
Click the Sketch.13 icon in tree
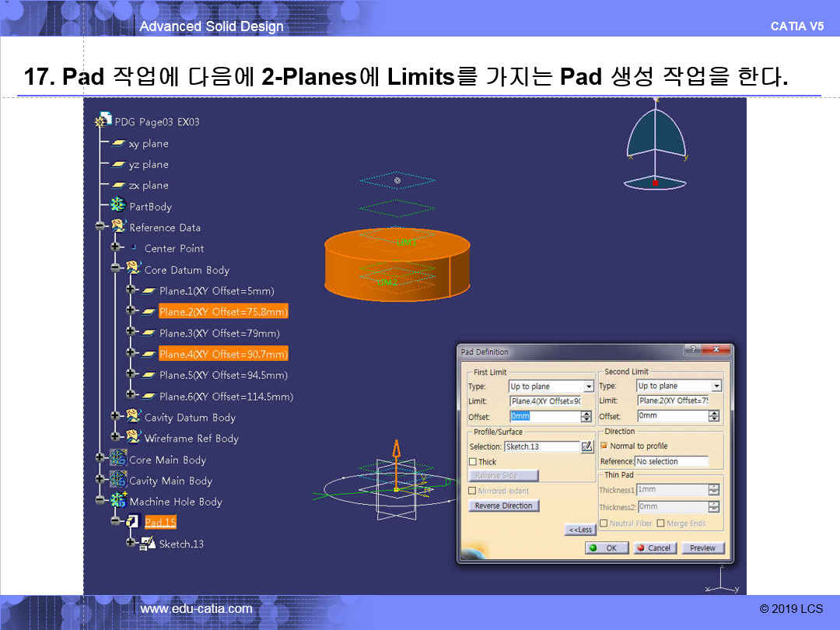pos(148,544)
